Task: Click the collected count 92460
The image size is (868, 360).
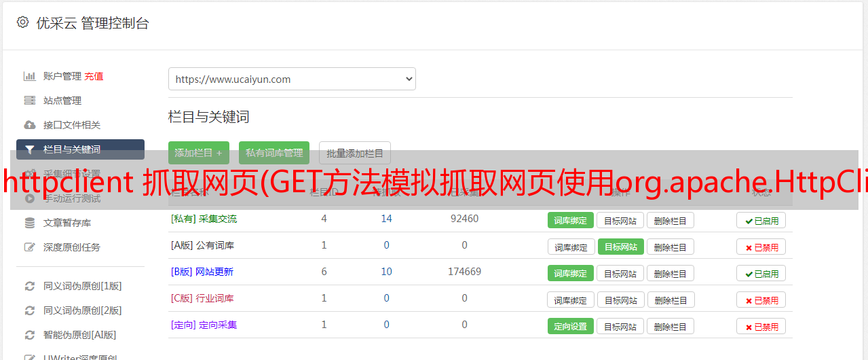Action: click(464, 219)
